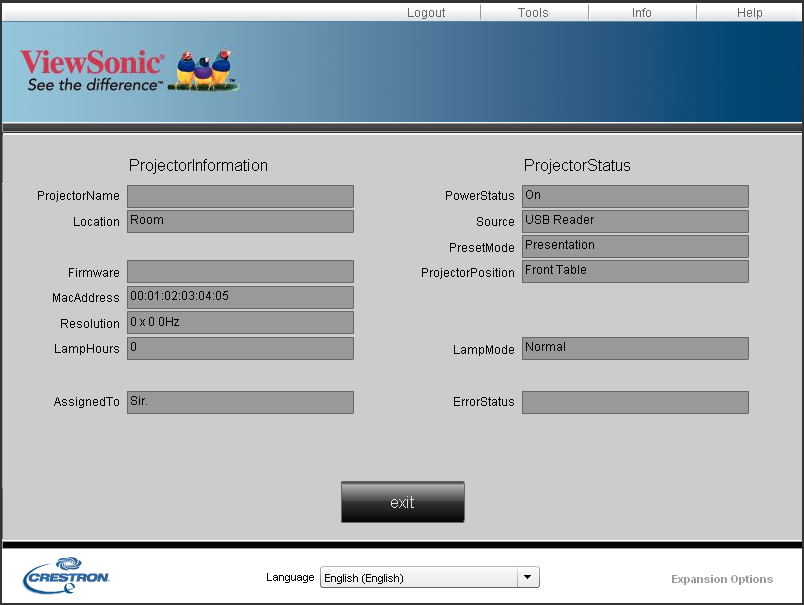Click the MacAddress field 00:01:02:03:04:05
The height and width of the screenshot is (605, 804).
(240, 297)
